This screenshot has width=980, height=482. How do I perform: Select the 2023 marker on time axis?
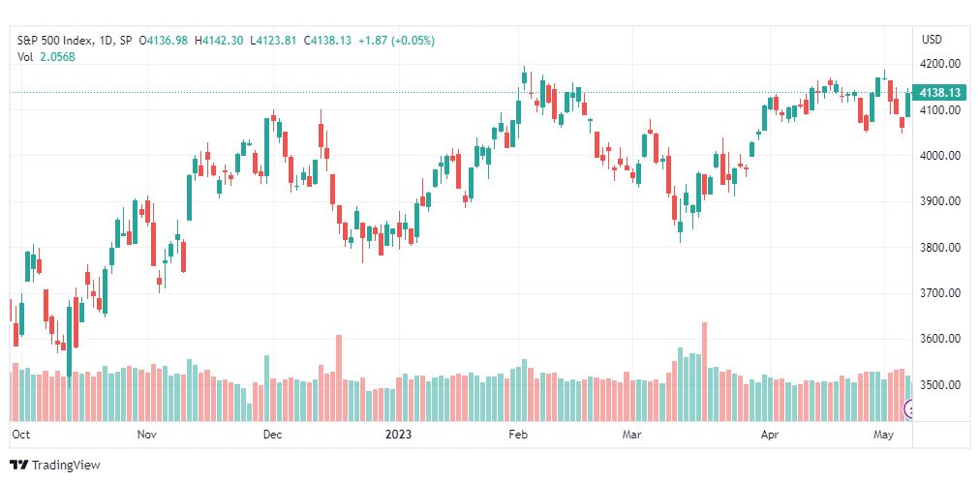coord(398,434)
